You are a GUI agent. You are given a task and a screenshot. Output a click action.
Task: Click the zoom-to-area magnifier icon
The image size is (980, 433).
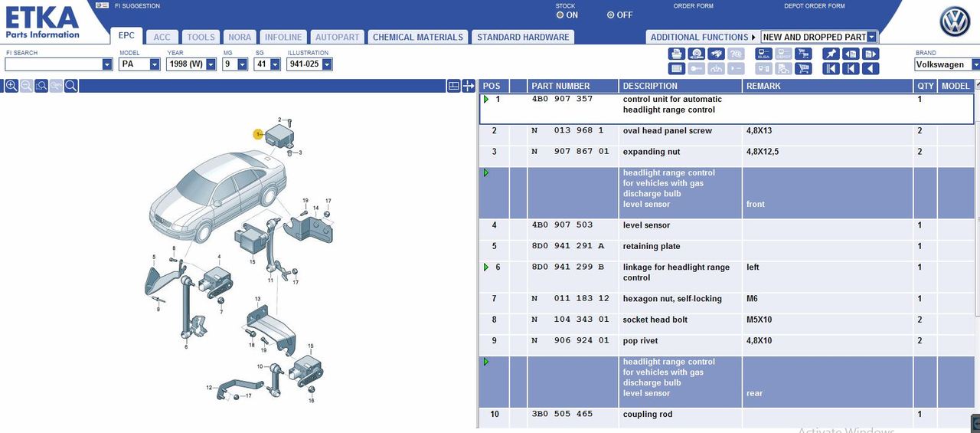coord(41,86)
